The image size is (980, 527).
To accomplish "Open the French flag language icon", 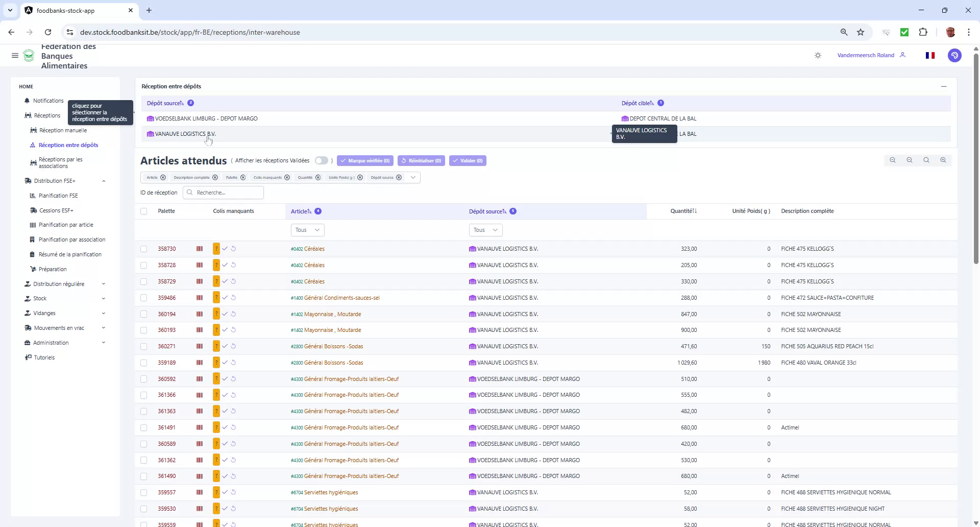I will (930, 55).
